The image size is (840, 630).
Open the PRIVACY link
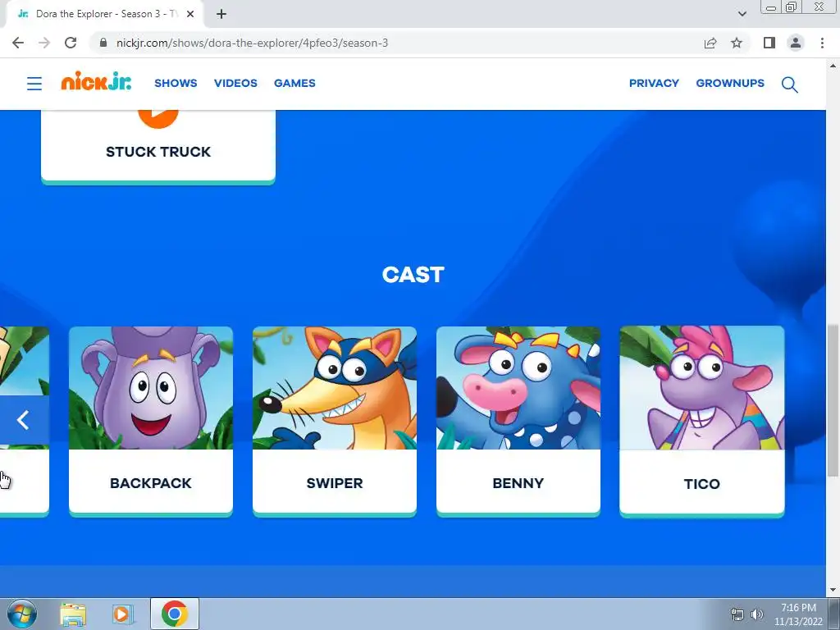pyautogui.click(x=654, y=83)
